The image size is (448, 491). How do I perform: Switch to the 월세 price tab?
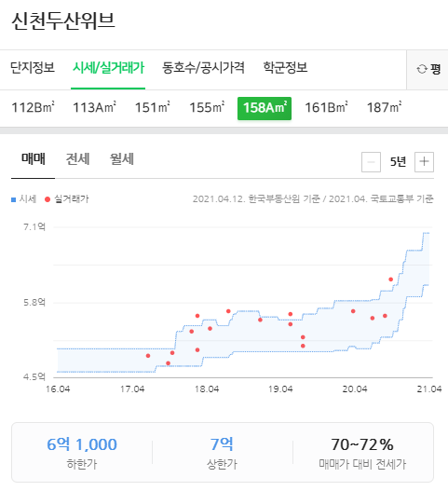[122, 159]
